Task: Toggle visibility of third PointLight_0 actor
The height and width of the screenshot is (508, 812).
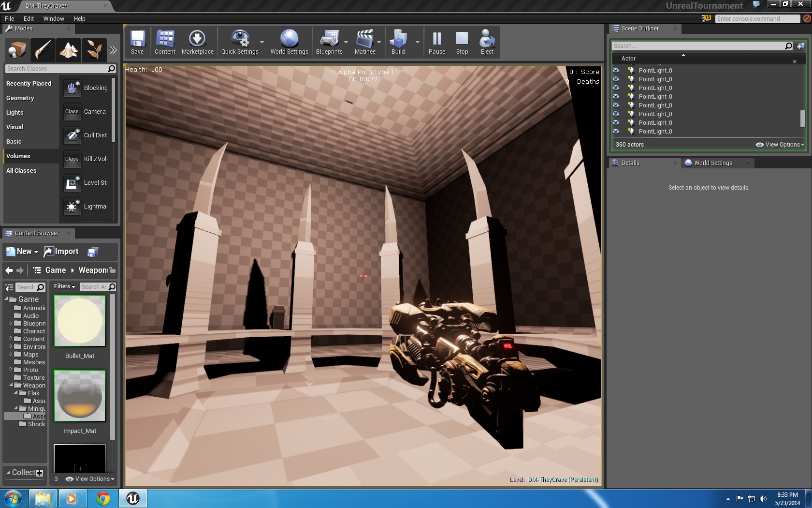Action: coord(616,88)
